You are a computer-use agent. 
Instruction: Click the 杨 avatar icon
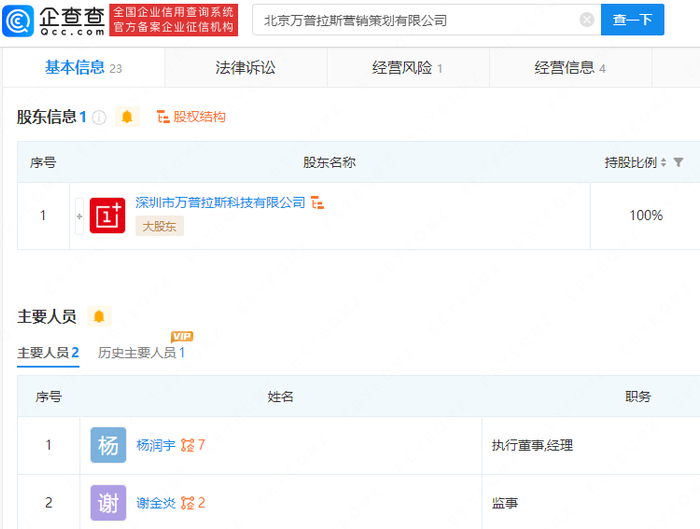pos(108,445)
